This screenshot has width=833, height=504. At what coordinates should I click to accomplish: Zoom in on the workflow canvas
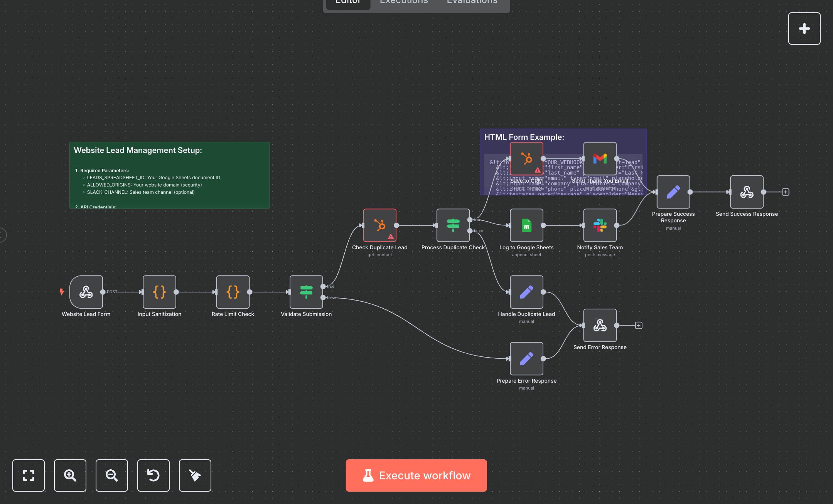pos(70,475)
